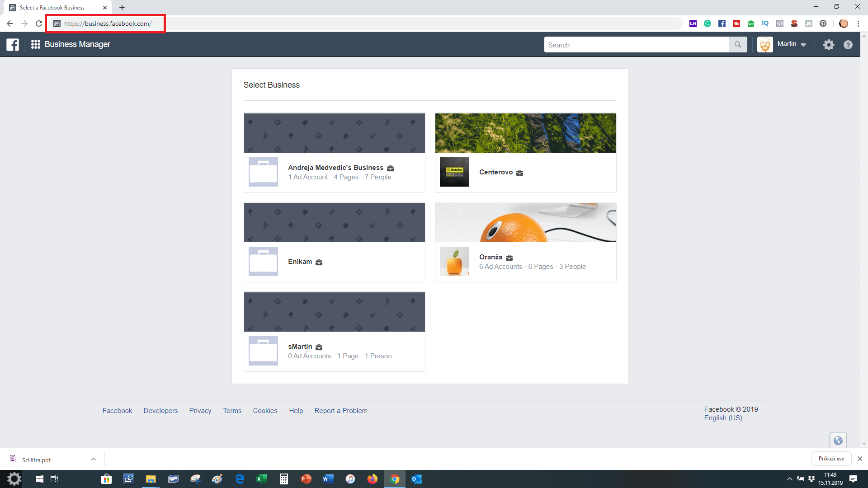Open Business Settings gear icon
Viewport: 868px width, 488px height.
coord(828,45)
